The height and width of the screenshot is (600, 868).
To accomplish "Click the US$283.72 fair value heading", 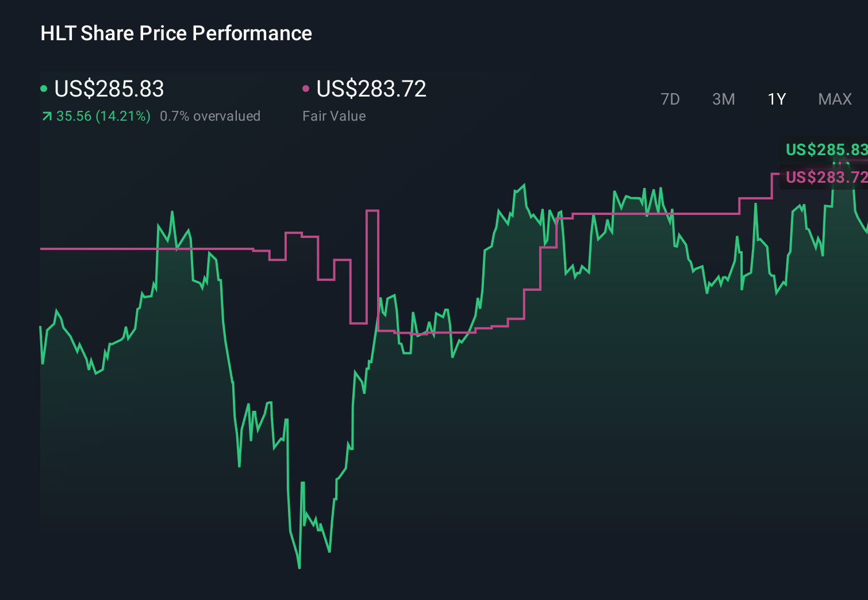I will [371, 89].
